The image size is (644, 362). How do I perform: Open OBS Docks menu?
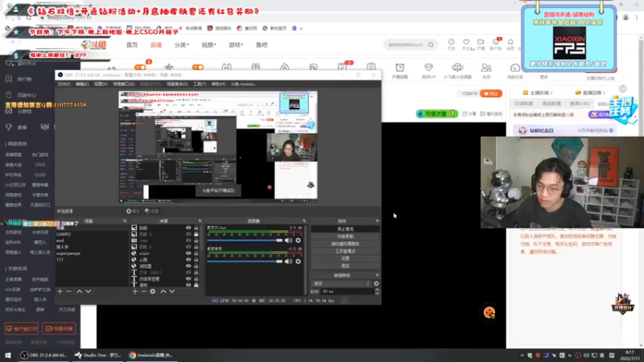click(x=124, y=84)
